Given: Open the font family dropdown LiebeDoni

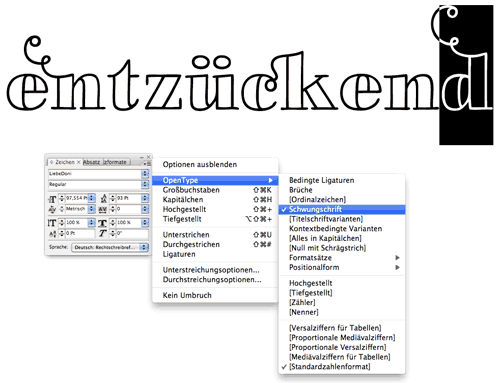Looking at the screenshot, I should pos(145,174).
